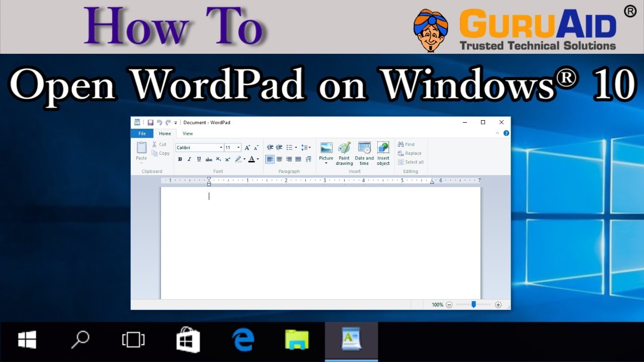Click the bullet list icon
Image resolution: width=644 pixels, height=362 pixels.
(x=289, y=147)
